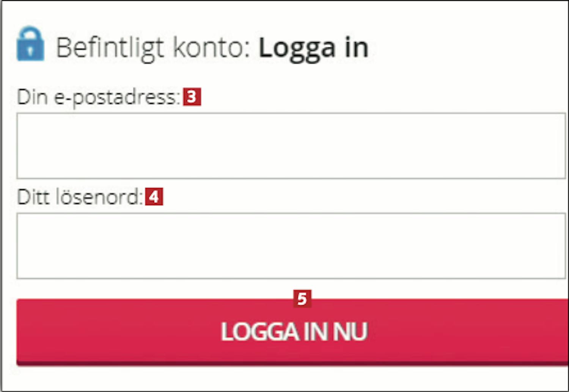Click the LOGGA IN NU button

coord(292,332)
